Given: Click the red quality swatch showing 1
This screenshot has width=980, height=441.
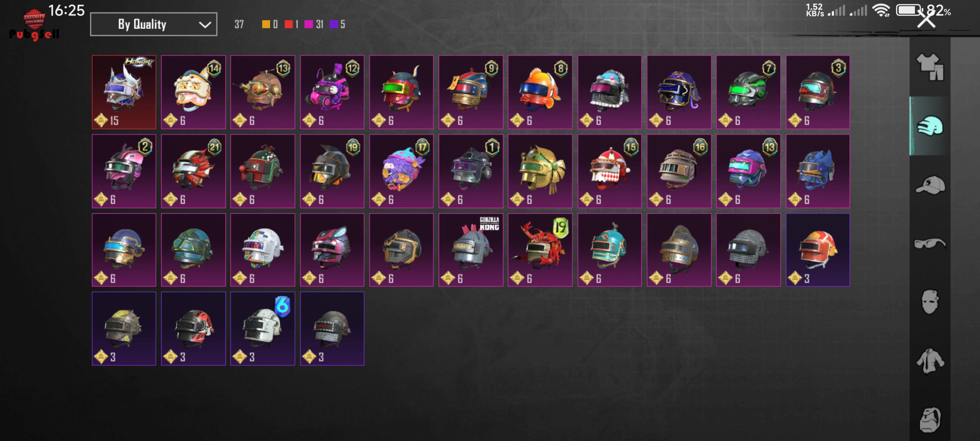Looking at the screenshot, I should 289,24.
